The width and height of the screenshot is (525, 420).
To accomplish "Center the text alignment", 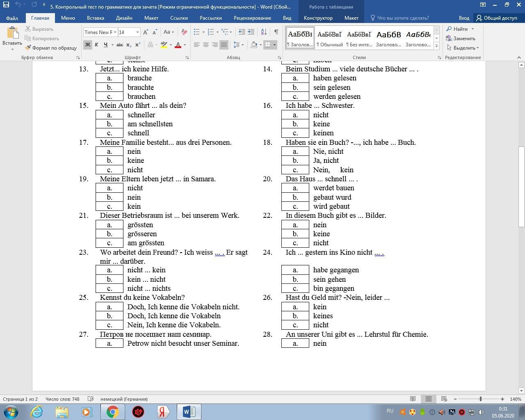I will (x=206, y=45).
